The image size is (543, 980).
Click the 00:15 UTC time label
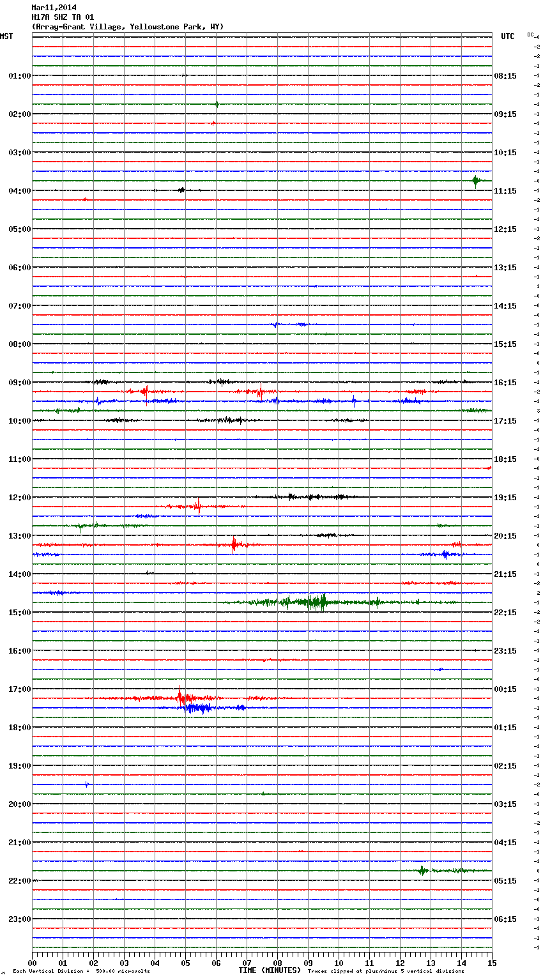505,689
